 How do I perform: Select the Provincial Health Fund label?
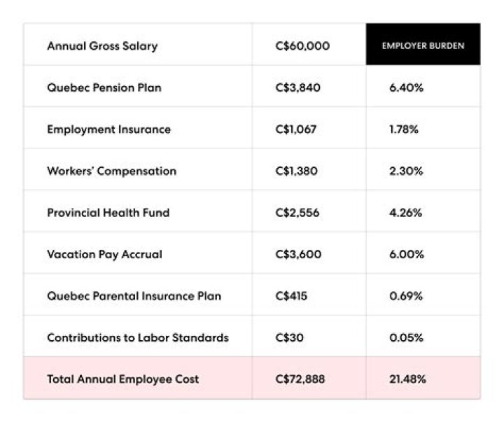coord(108,213)
